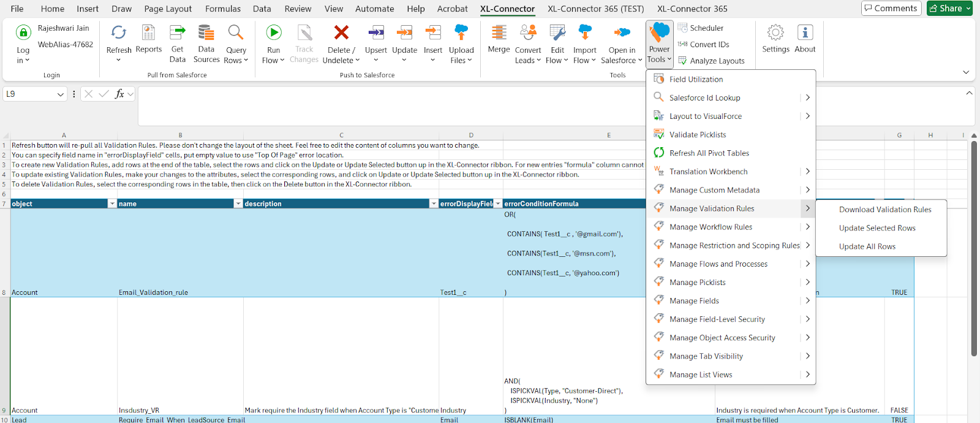
Task: Open XL-Connector Settings gear
Action: (775, 33)
